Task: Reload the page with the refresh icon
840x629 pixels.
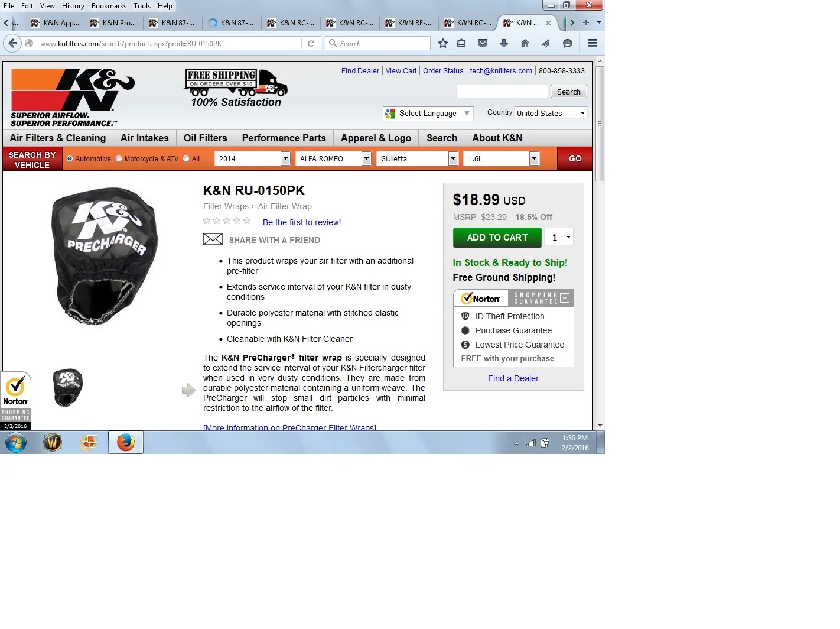Action: [311, 43]
